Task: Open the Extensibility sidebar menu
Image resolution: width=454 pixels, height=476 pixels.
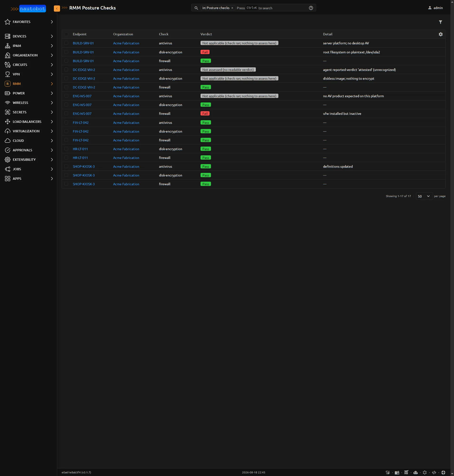Action: (28, 160)
